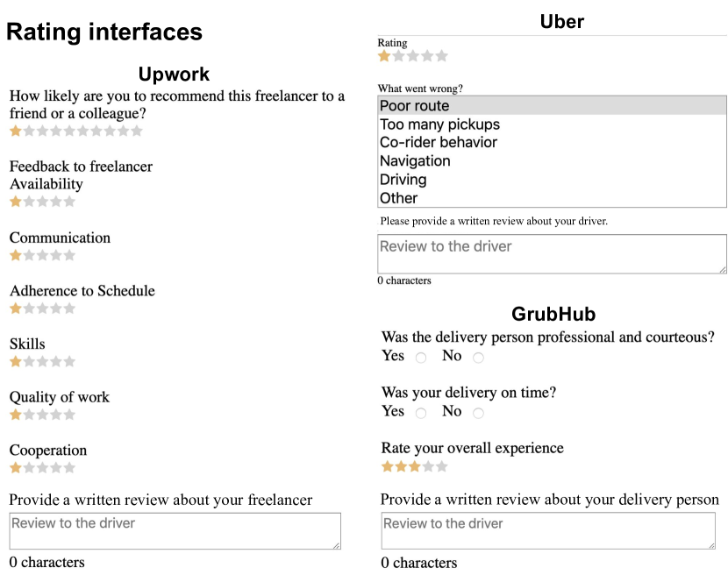Click the freelancer written review box
This screenshot has width=728, height=575.
[175, 531]
